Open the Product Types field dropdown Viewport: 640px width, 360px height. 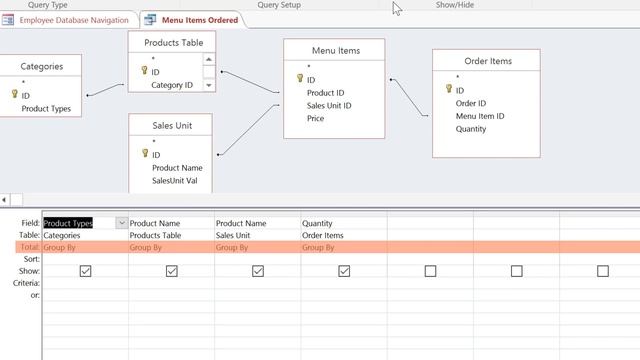point(122,223)
